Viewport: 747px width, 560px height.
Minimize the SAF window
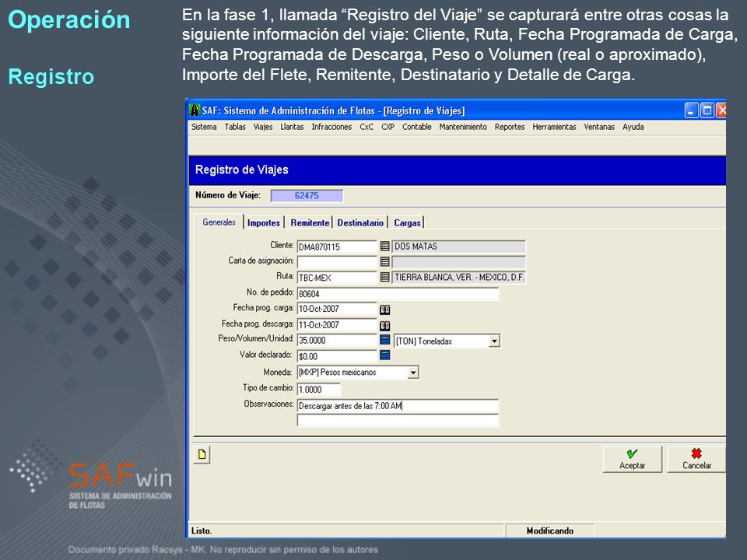click(692, 110)
